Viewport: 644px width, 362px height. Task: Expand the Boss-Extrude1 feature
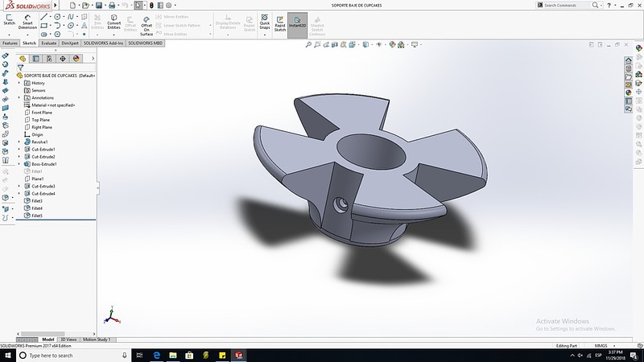[x=19, y=164]
